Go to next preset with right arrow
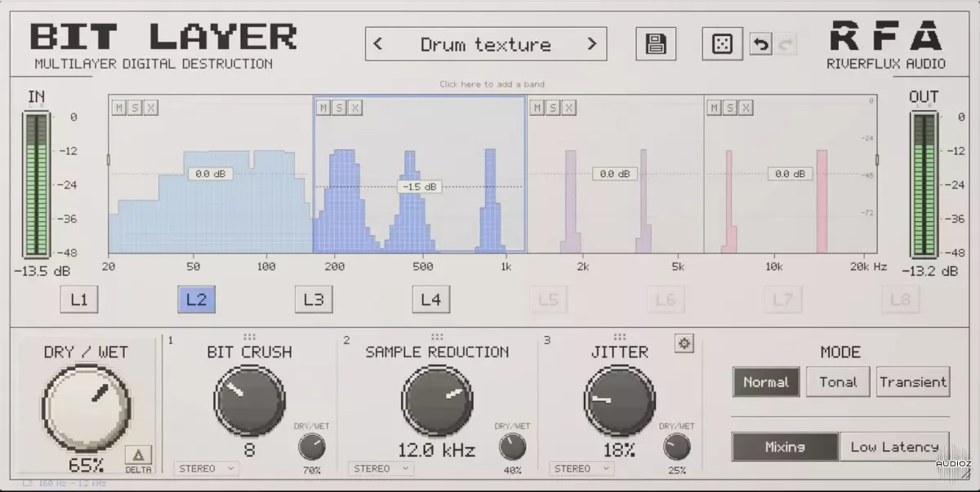This screenshot has height=492, width=980. pos(592,44)
